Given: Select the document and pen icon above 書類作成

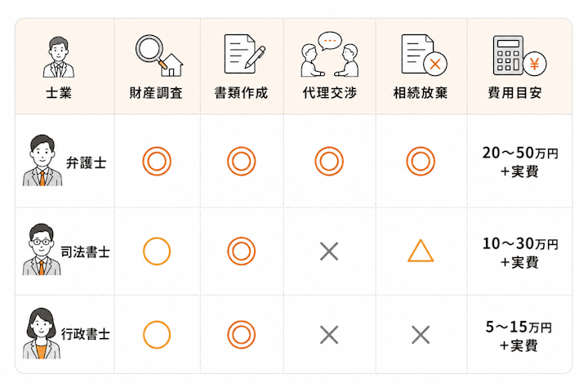Looking at the screenshot, I should pos(244,54).
